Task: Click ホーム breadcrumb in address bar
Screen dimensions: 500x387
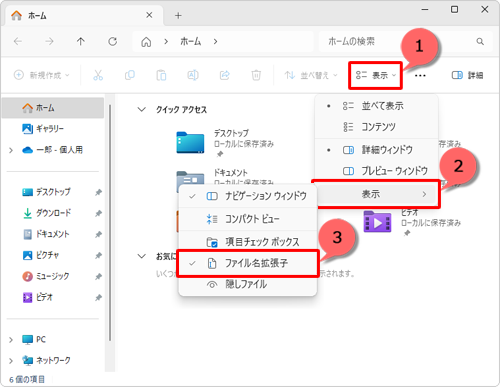Action: tap(191, 42)
